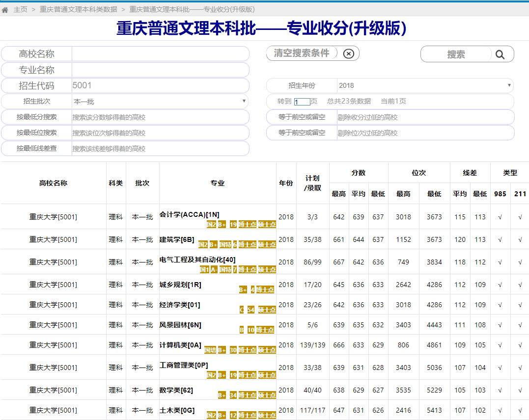The image size is (529, 420).
Task: Click the 计划/录取 column header
Action: click(313, 183)
